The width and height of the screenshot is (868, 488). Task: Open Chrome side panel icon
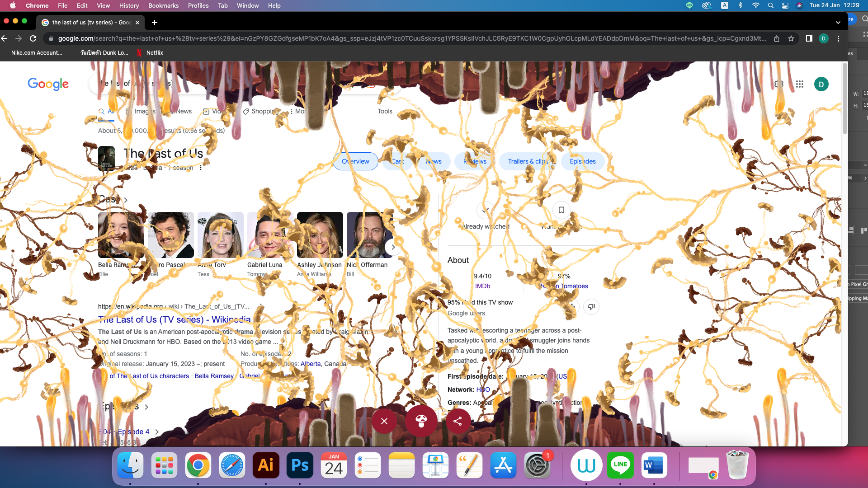click(x=809, y=38)
